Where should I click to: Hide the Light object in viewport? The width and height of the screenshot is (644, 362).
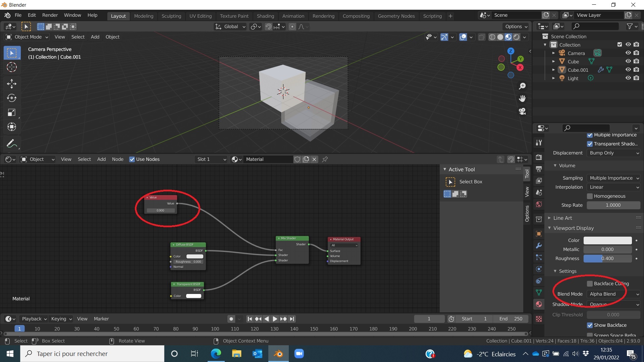(x=628, y=78)
